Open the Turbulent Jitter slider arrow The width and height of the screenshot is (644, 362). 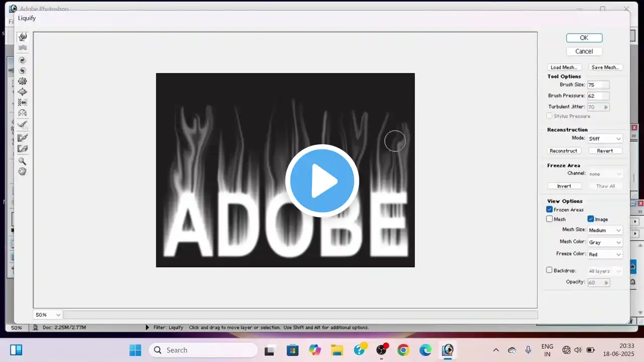tap(606, 107)
